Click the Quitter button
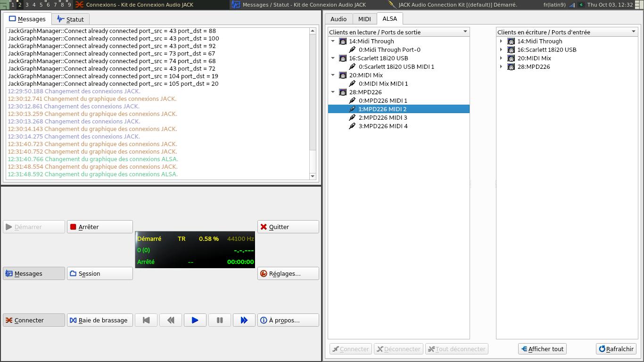 [x=288, y=227]
